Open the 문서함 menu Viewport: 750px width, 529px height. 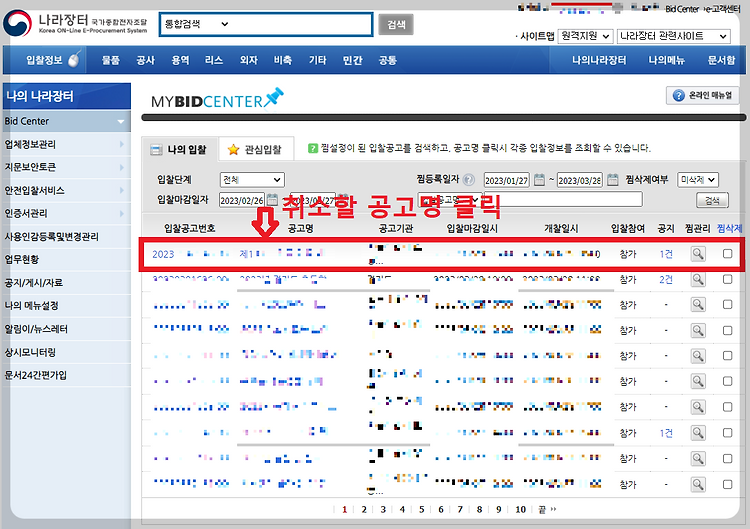721,60
